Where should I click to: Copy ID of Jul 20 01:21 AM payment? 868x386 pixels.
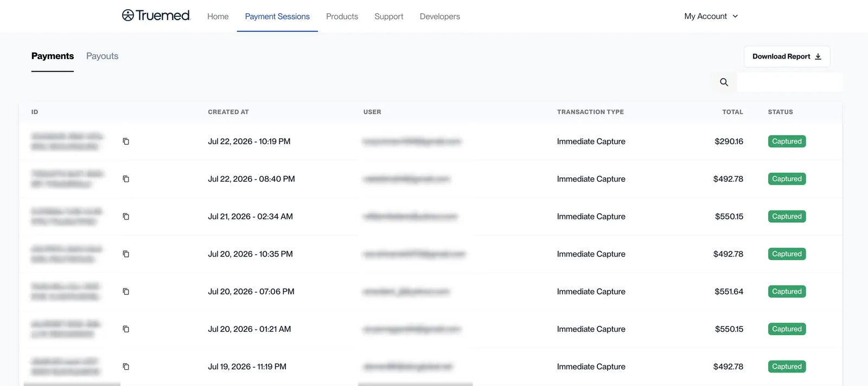[126, 329]
